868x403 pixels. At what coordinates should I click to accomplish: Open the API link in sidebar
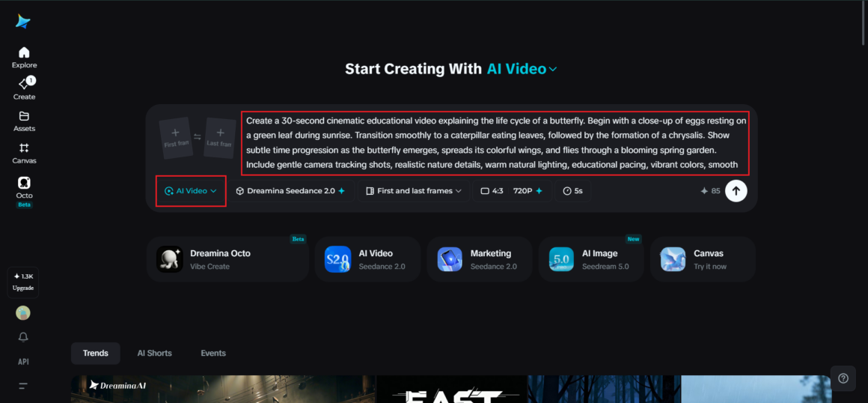23,361
